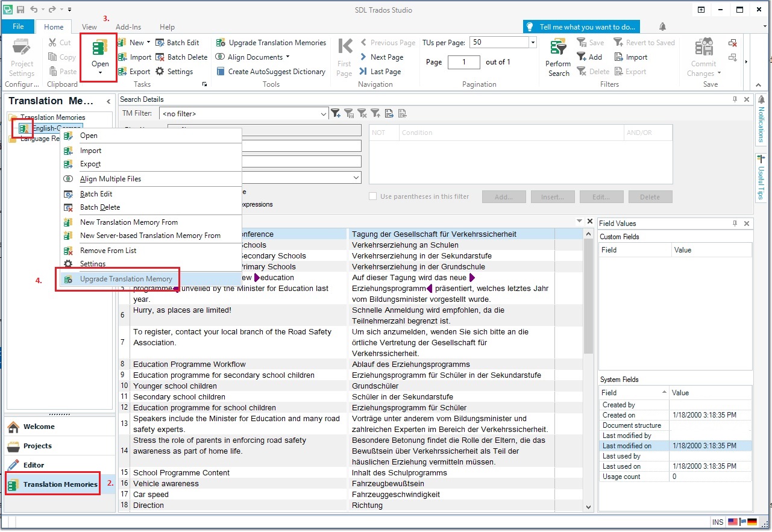Click the notifications bell icon
The image size is (772, 532).
(x=662, y=27)
